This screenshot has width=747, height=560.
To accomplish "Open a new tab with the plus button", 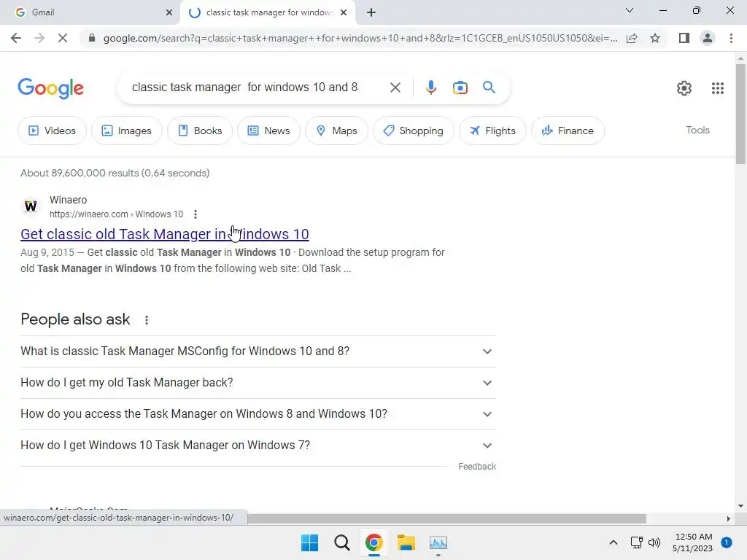I will pos(371,12).
